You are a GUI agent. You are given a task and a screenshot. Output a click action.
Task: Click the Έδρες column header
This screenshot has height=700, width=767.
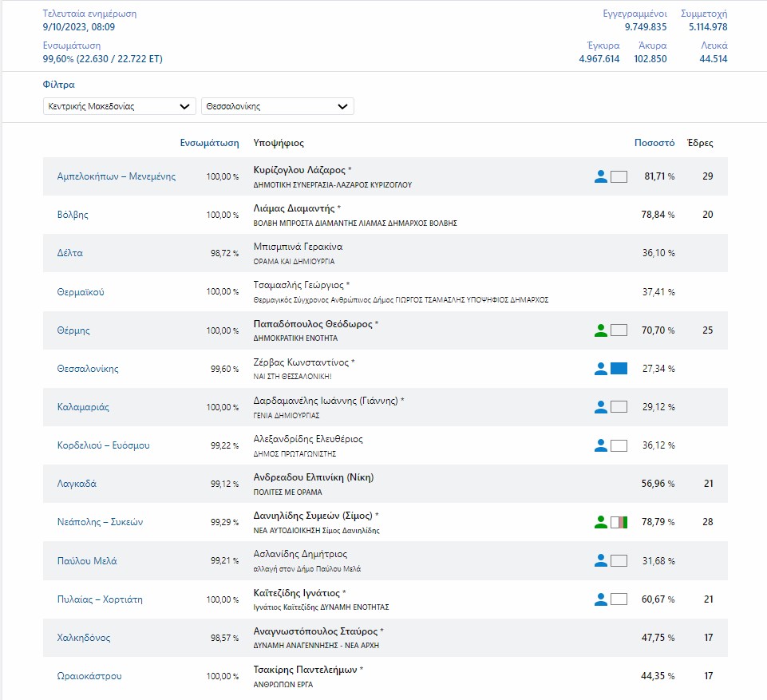click(700, 144)
